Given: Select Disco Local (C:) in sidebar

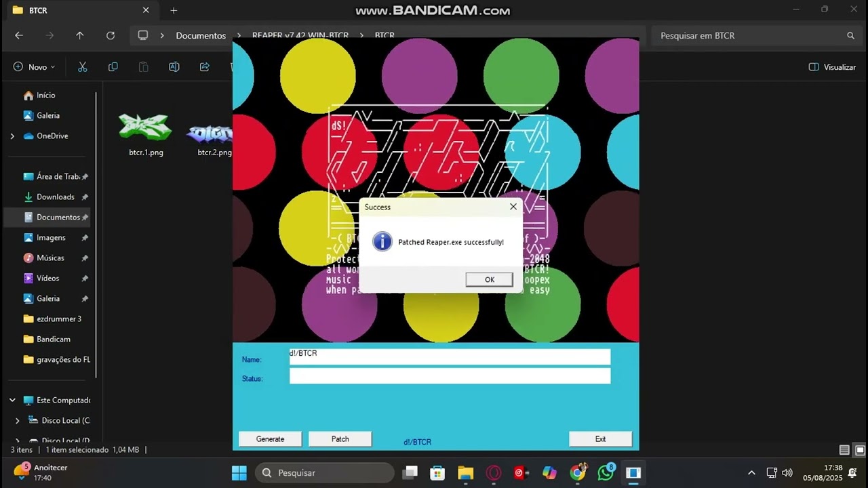Looking at the screenshot, I should coord(60,420).
